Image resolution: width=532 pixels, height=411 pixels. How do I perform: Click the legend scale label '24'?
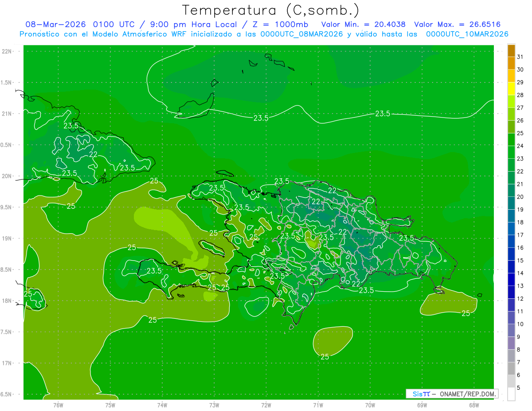click(x=520, y=146)
